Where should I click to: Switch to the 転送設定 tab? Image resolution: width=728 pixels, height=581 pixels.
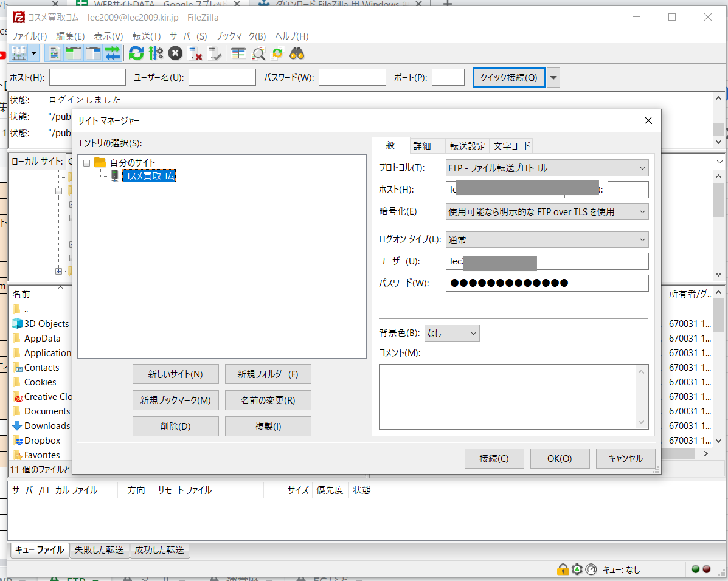(x=467, y=146)
